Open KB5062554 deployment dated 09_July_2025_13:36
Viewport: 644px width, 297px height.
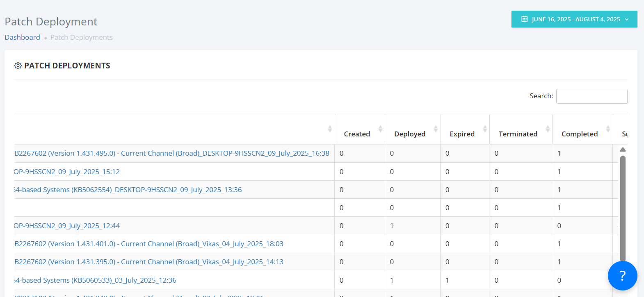128,190
